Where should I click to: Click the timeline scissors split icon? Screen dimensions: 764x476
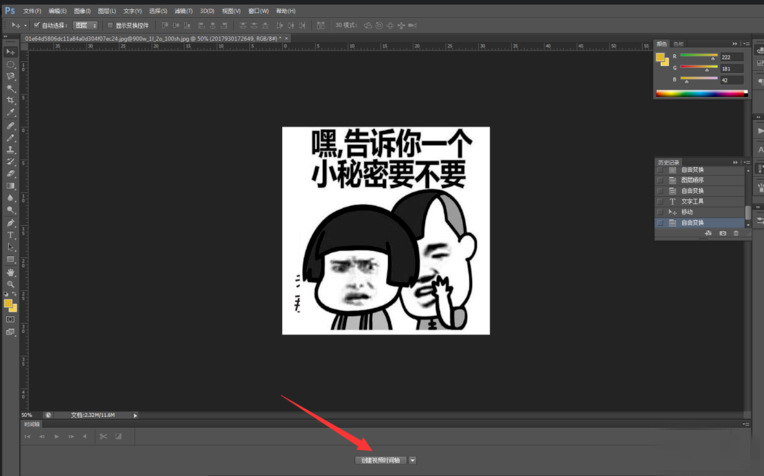coord(102,436)
